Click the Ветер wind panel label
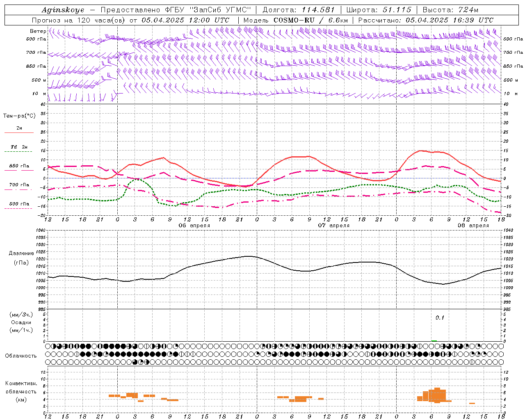525x420 pixels. [38, 31]
